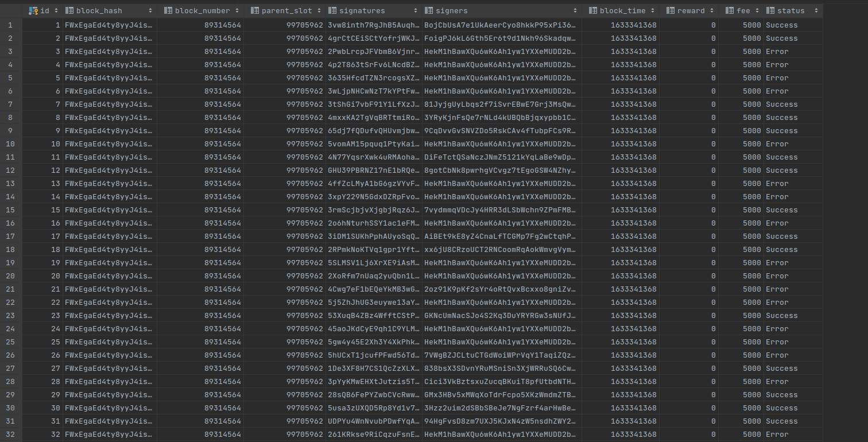Click the key icon on the id column
The image size is (868, 442).
(33, 10)
